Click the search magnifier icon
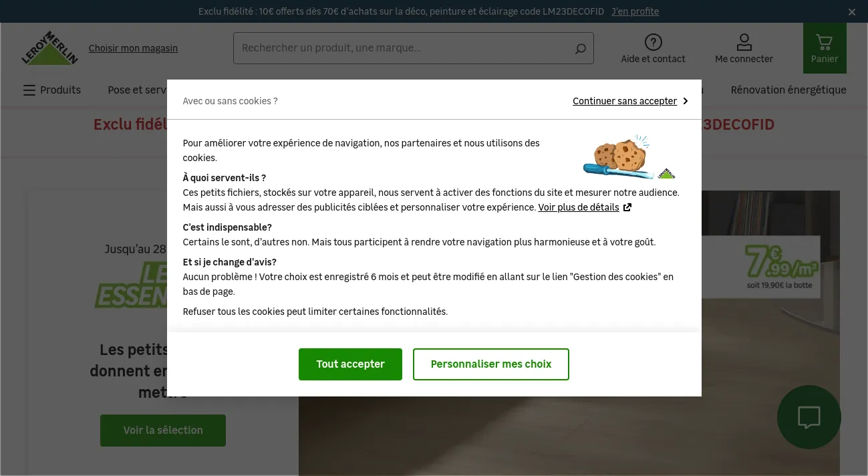The width and height of the screenshot is (868, 476). point(580,48)
